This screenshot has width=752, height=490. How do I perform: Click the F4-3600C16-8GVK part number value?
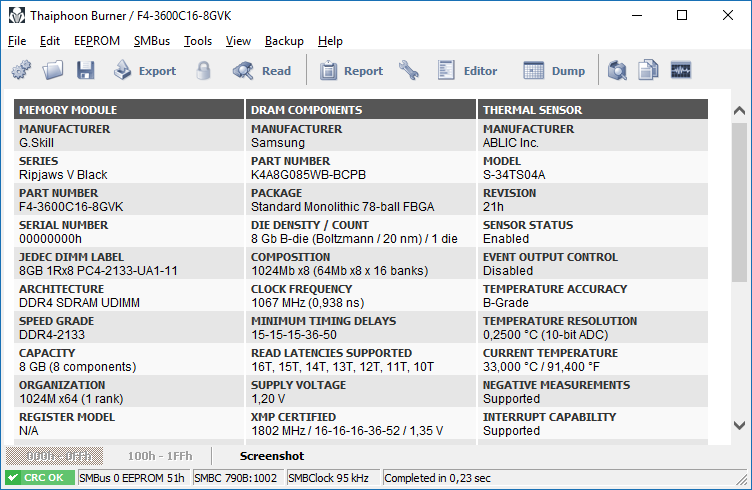point(71,207)
